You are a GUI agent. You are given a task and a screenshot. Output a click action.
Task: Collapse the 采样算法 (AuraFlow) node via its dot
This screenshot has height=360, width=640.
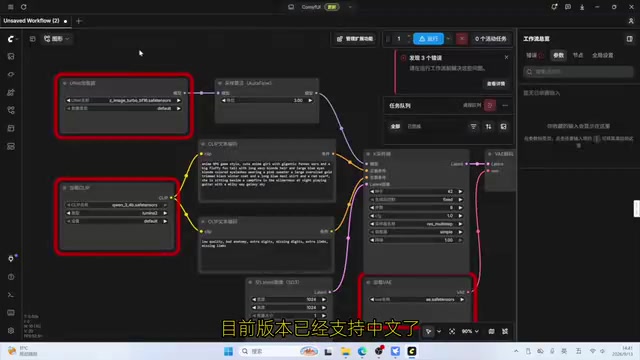click(x=220, y=83)
